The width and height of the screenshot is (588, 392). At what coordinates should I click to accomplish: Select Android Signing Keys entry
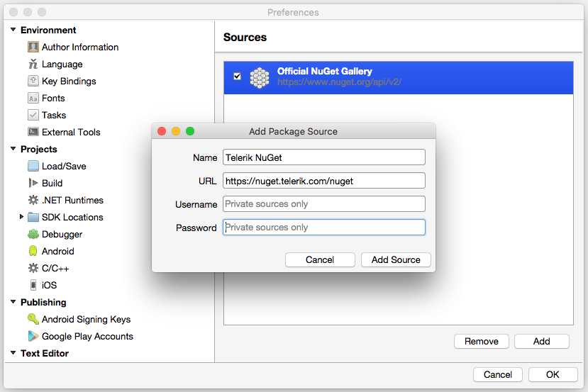coord(86,319)
